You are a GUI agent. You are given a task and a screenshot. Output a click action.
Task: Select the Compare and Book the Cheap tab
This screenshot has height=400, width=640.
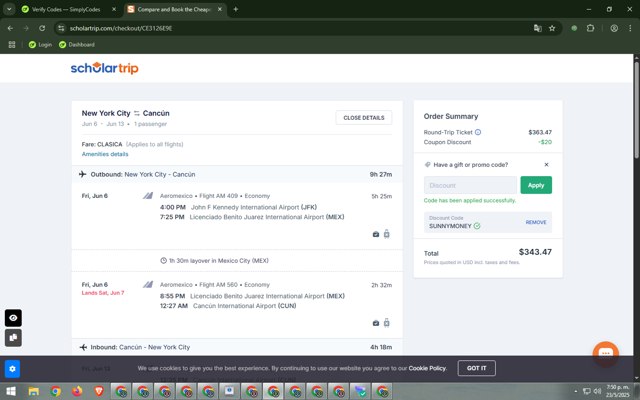point(173,9)
